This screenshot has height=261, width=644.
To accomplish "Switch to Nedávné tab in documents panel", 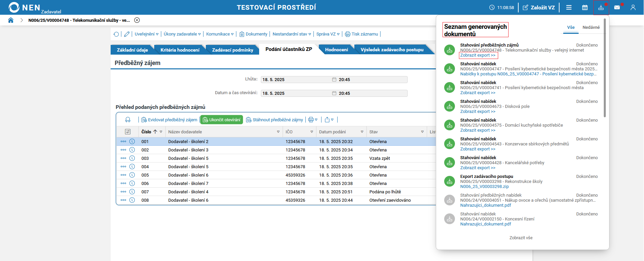I will [x=591, y=27].
